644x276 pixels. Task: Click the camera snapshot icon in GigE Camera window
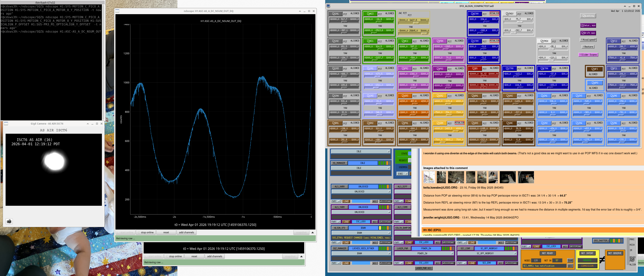click(x=9, y=221)
